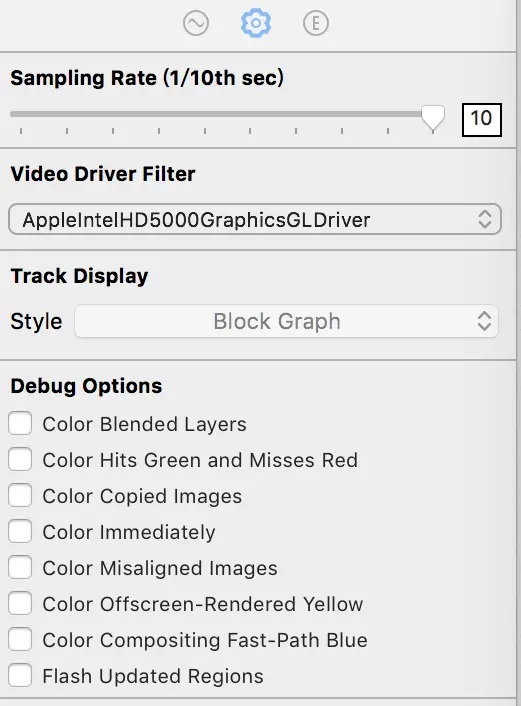Click the Sampling Rate value field showing 10
521x706 pixels.
[x=481, y=119]
